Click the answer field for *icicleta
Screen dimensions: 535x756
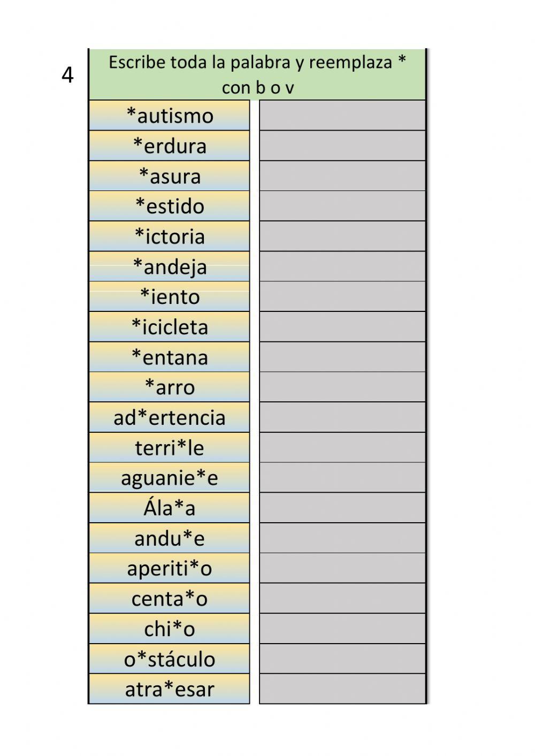coord(342,326)
